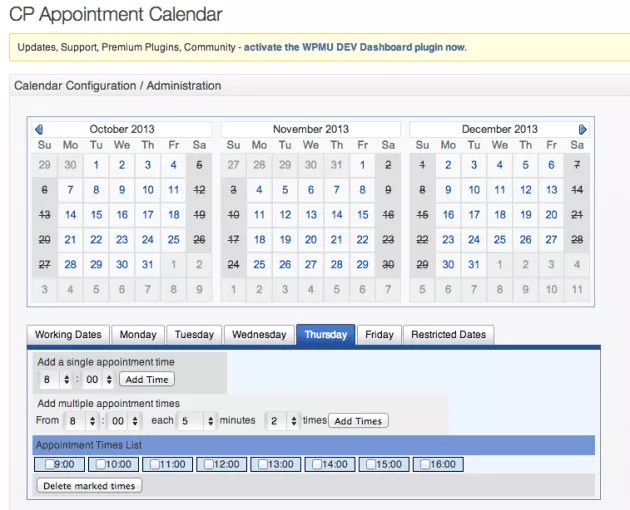Select October 31 on the calendar
Screen dimensions: 630x510
pos(147,264)
